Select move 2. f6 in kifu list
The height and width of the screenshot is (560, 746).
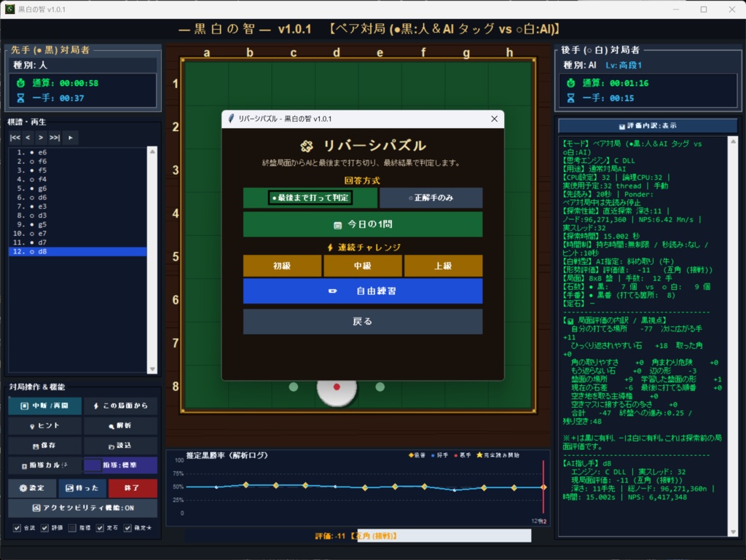77,162
